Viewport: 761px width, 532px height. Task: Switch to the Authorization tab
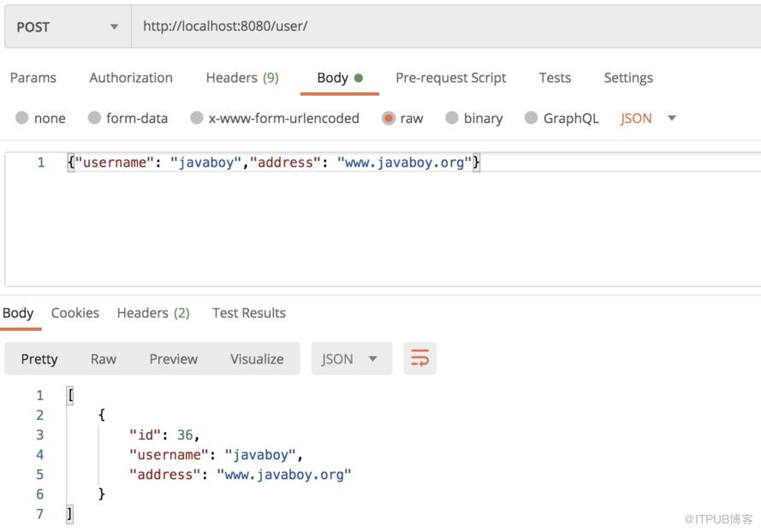131,78
